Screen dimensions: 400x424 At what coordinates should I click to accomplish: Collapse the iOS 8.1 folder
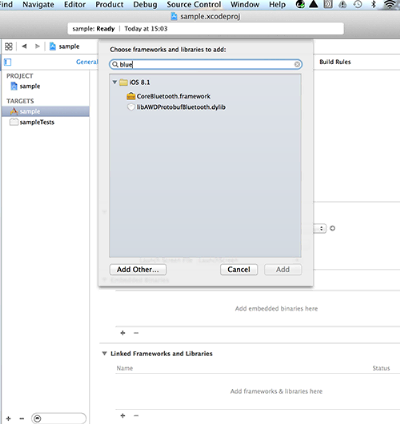click(x=115, y=82)
